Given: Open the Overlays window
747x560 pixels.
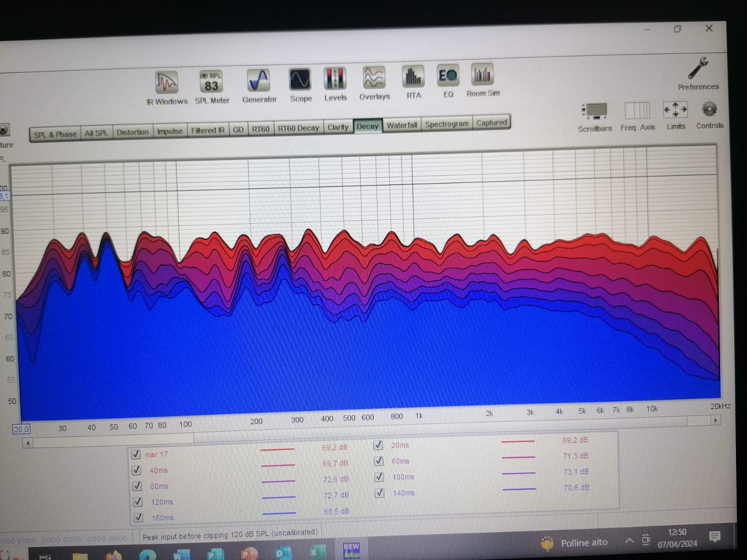Looking at the screenshot, I should (x=374, y=83).
